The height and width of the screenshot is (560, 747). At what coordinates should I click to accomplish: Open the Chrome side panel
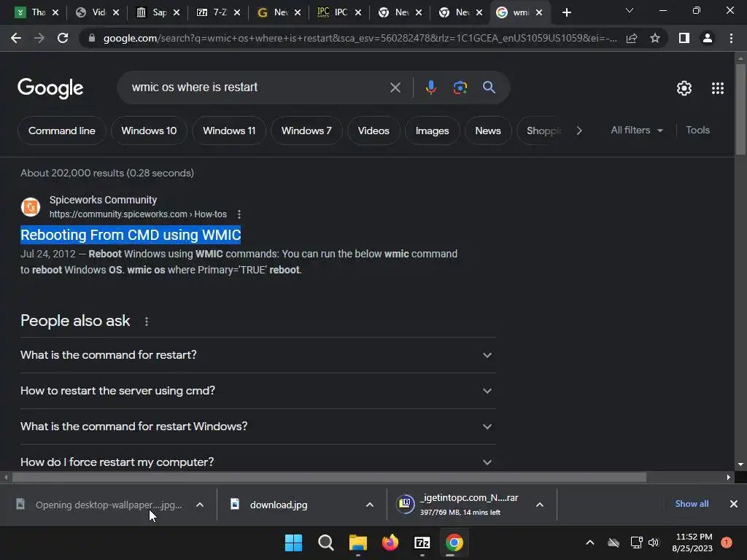coord(684,38)
